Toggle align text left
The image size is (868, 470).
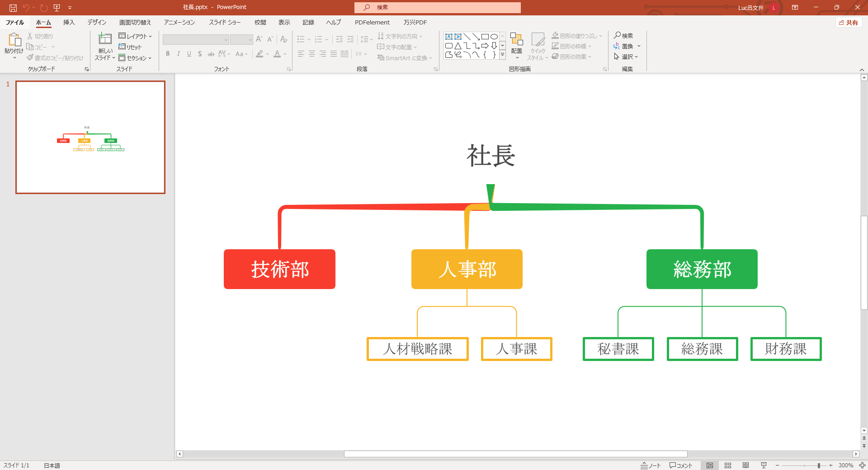(x=301, y=54)
